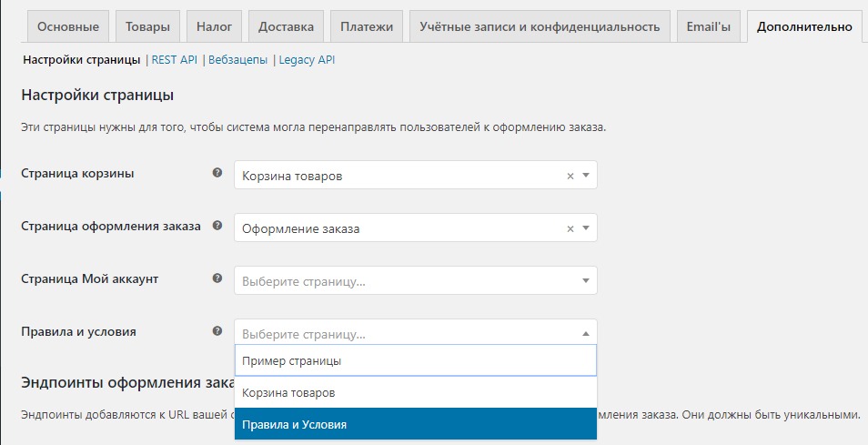This screenshot has height=445, width=868.
Task: Click the Настройки страницы section heading
Action: point(97,96)
